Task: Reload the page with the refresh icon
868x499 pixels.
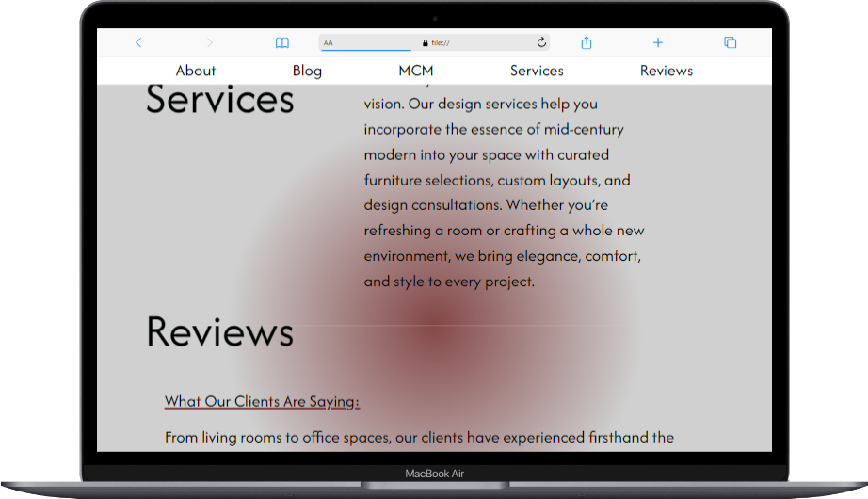Action: click(x=541, y=42)
